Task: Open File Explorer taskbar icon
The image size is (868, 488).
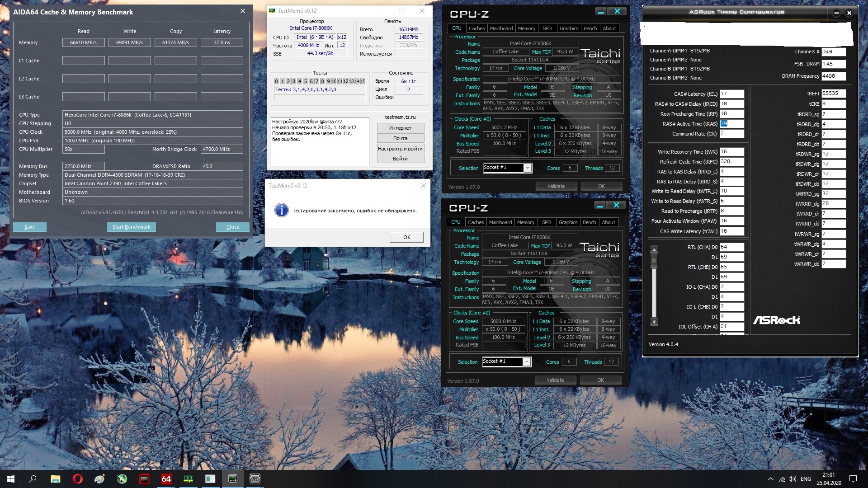Action: [x=55, y=479]
